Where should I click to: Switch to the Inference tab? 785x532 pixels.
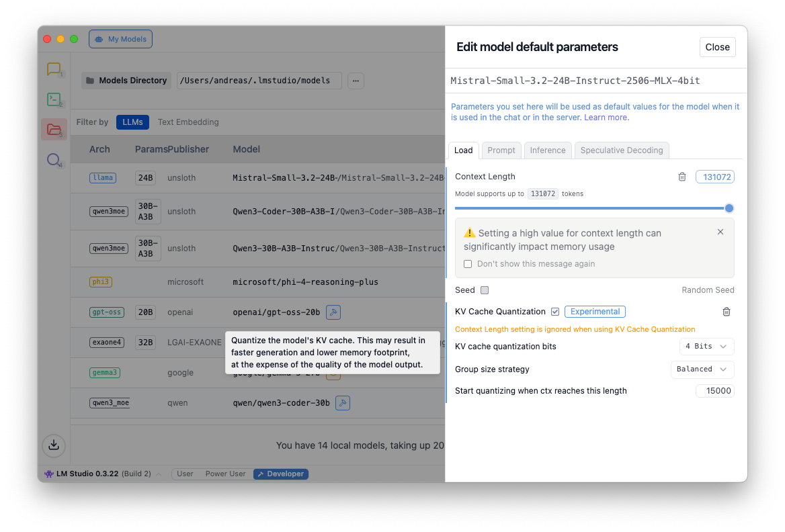click(548, 150)
